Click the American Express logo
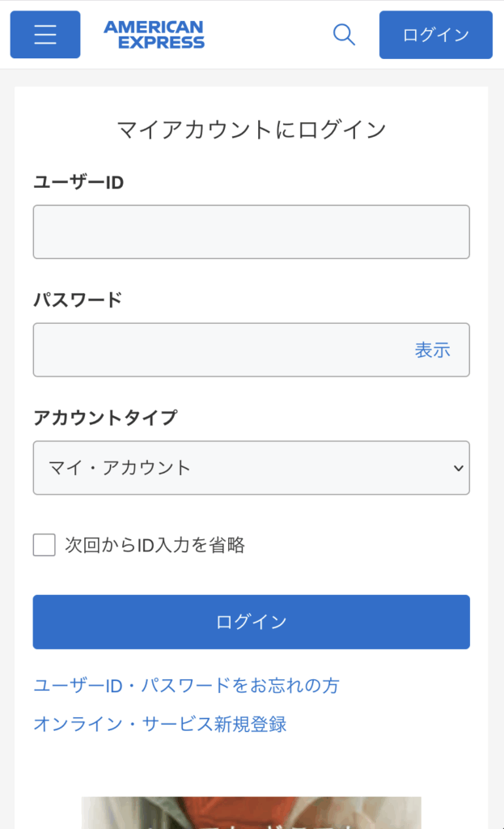Viewport: 504px width, 829px height. click(x=154, y=35)
